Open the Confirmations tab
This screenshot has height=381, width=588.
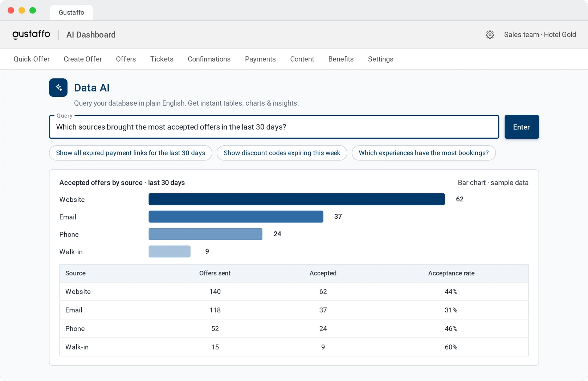coord(209,59)
